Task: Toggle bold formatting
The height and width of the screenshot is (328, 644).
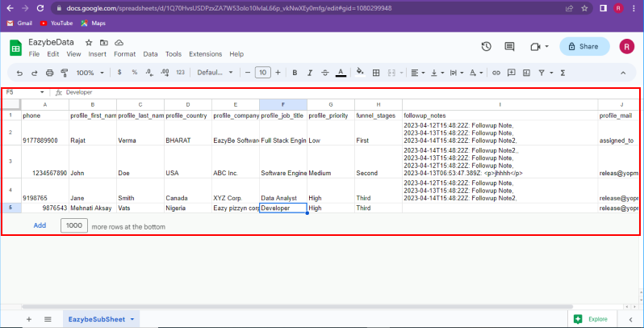Action: coord(295,73)
